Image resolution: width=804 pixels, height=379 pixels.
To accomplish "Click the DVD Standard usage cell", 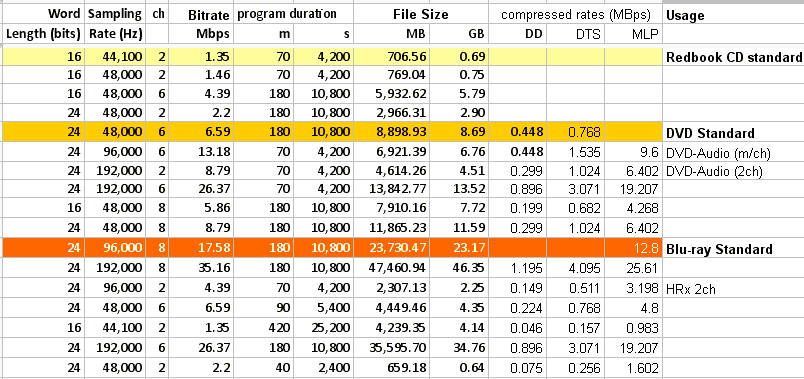I will click(x=734, y=133).
